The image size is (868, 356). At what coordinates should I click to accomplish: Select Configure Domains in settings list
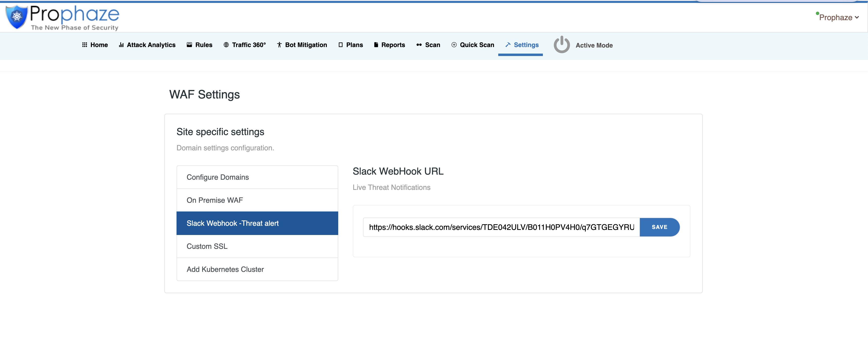[257, 177]
